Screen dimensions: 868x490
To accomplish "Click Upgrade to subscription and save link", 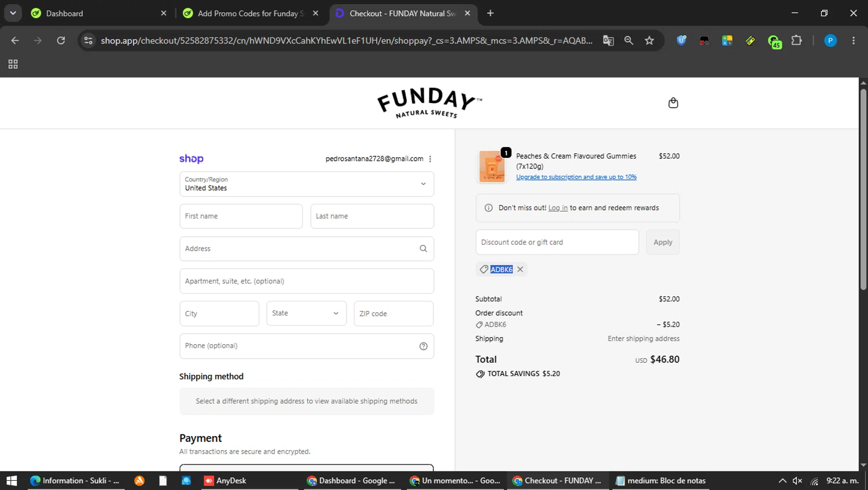I will [576, 177].
